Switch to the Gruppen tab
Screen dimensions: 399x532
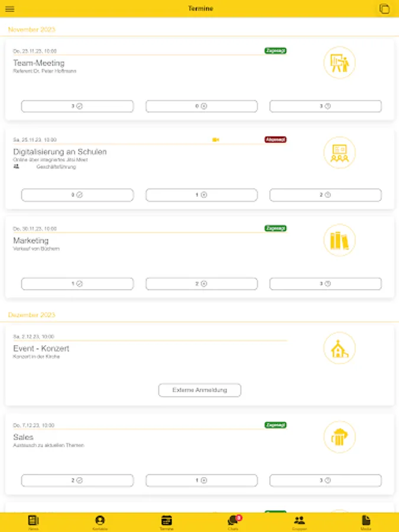coord(299,521)
